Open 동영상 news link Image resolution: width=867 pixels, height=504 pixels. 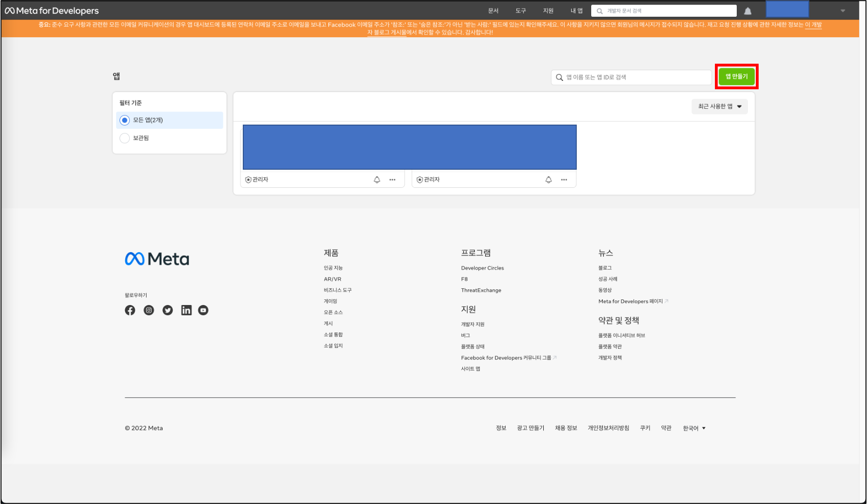coord(605,290)
